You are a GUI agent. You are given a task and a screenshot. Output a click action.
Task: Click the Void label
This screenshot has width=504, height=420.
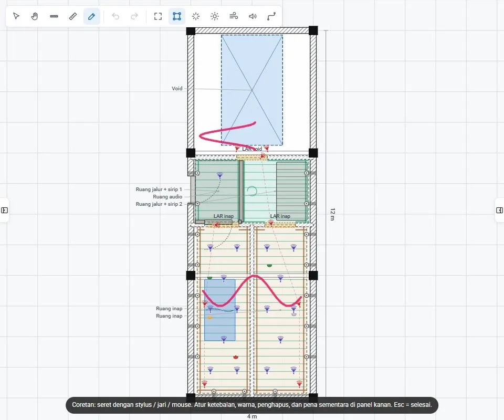pyautogui.click(x=177, y=88)
